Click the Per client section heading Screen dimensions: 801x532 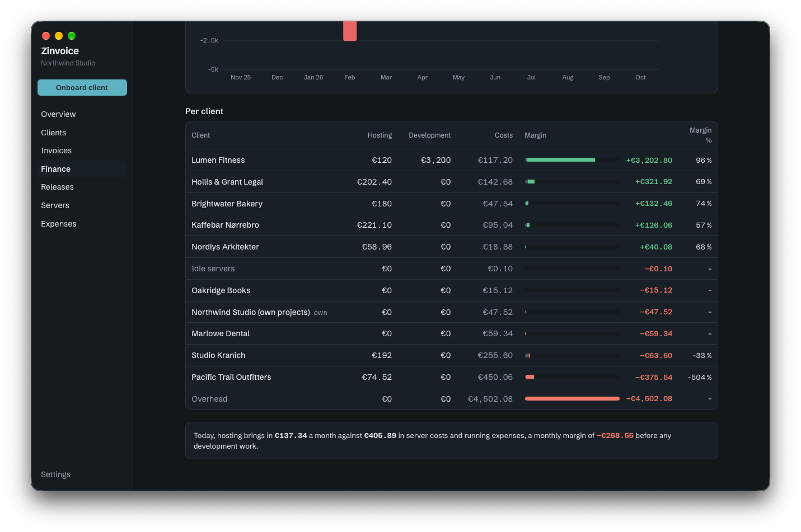point(204,111)
